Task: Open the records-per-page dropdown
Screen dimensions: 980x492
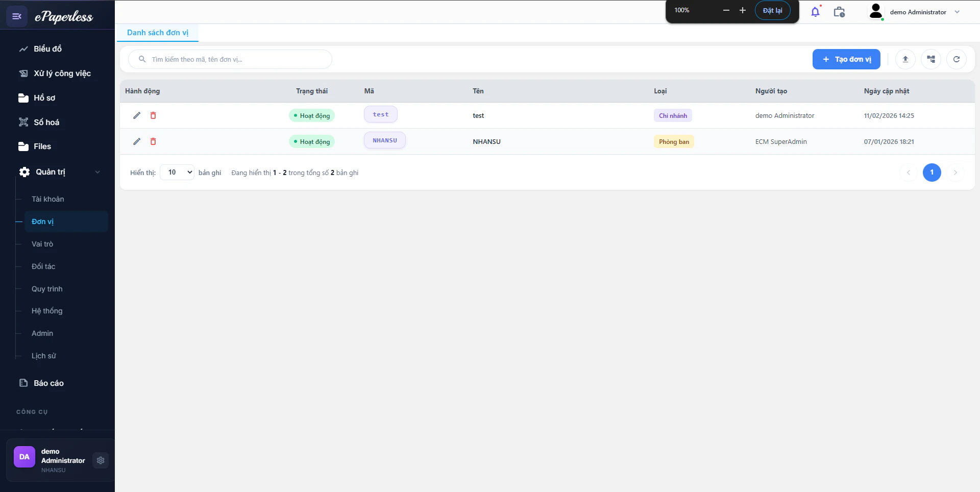Action: [x=177, y=173]
